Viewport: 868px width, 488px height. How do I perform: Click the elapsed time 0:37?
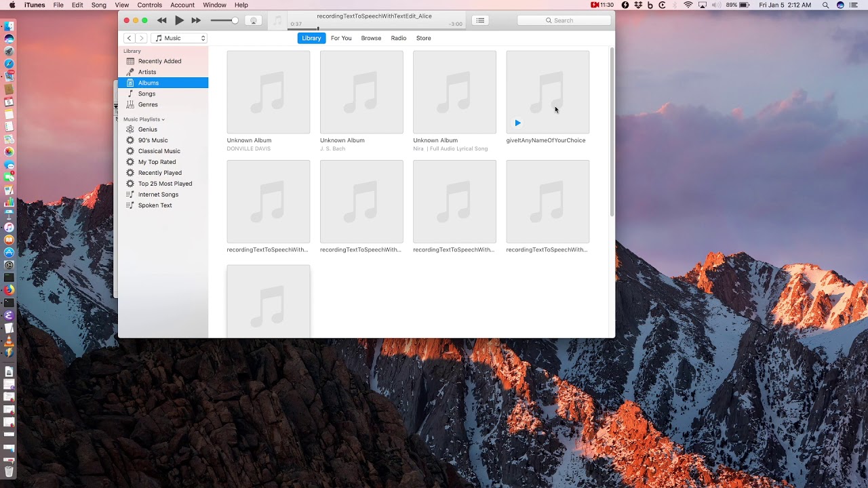click(296, 24)
